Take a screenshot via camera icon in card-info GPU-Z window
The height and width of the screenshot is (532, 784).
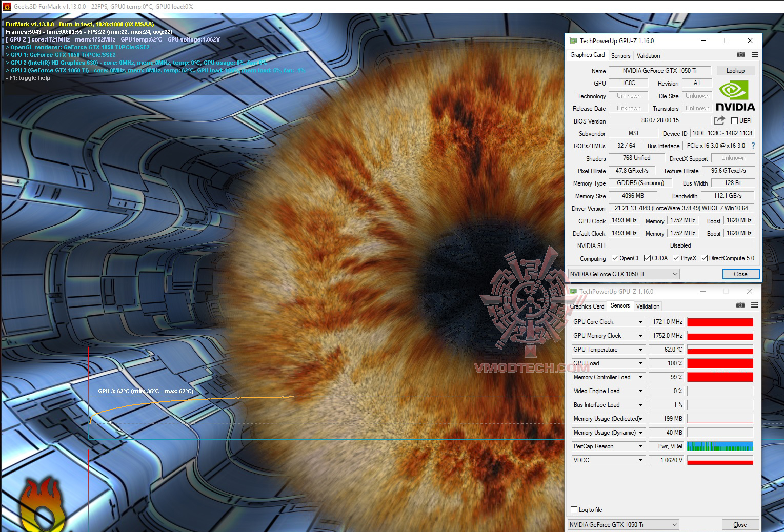(x=740, y=54)
